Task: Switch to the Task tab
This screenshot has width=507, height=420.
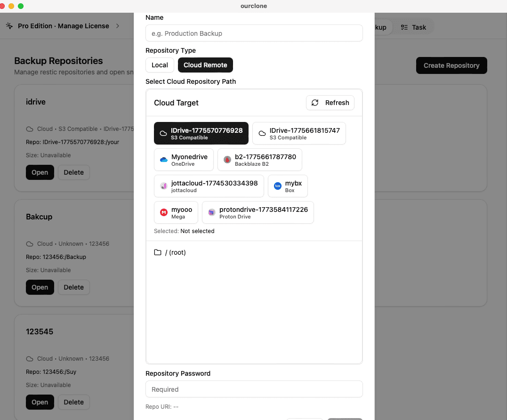Action: [x=413, y=27]
